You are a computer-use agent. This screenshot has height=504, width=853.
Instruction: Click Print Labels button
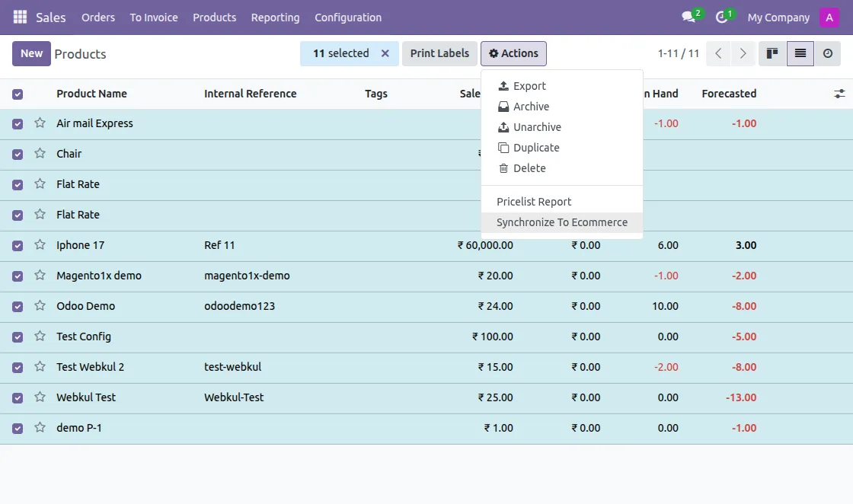439,53
